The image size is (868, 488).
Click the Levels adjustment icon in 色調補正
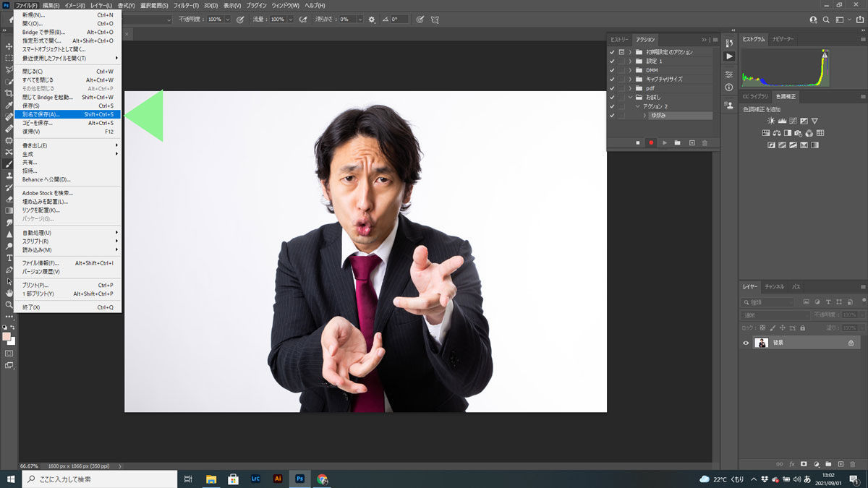tap(782, 121)
